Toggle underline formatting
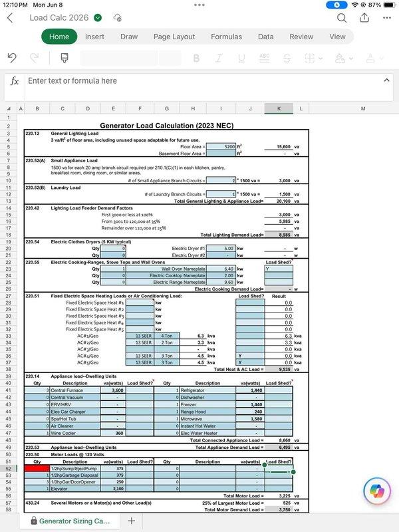The image size is (399, 532). click(x=241, y=59)
